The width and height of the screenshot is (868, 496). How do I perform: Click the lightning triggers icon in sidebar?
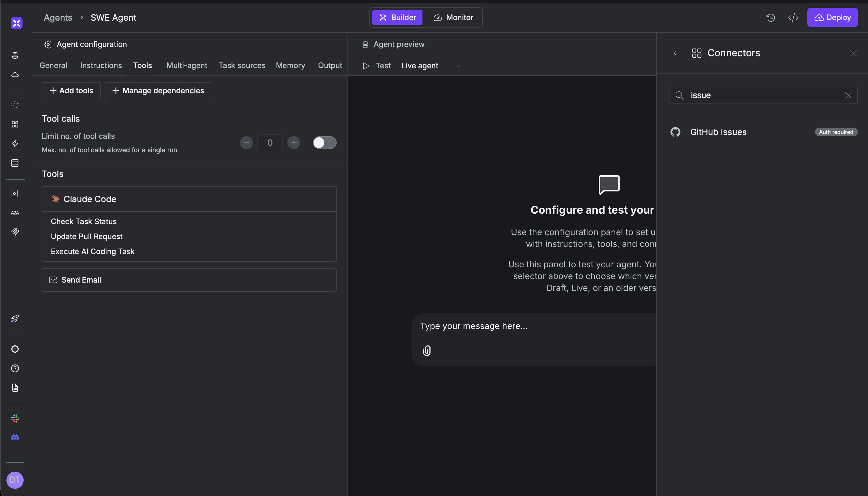coord(15,144)
